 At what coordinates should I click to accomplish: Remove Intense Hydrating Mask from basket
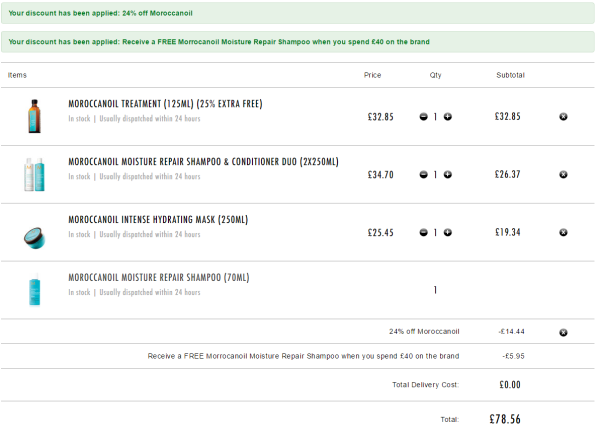coord(563,232)
